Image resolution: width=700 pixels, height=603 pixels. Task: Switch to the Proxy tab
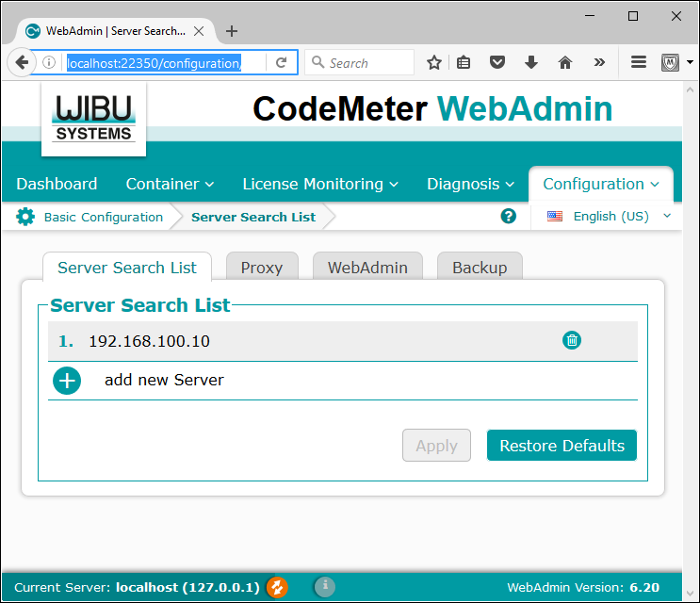coord(262,268)
